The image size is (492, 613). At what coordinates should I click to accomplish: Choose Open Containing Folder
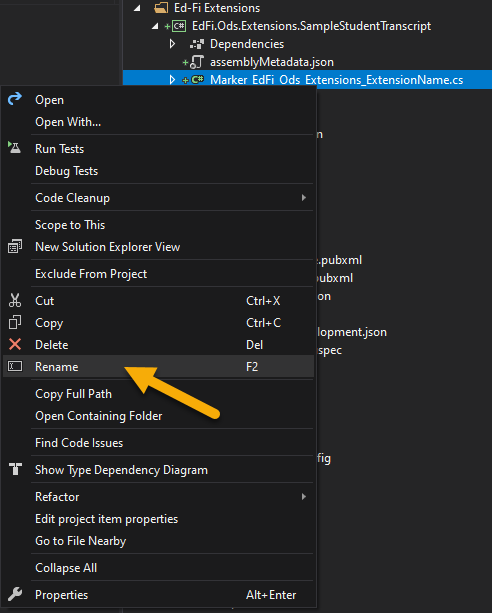(x=158, y=416)
